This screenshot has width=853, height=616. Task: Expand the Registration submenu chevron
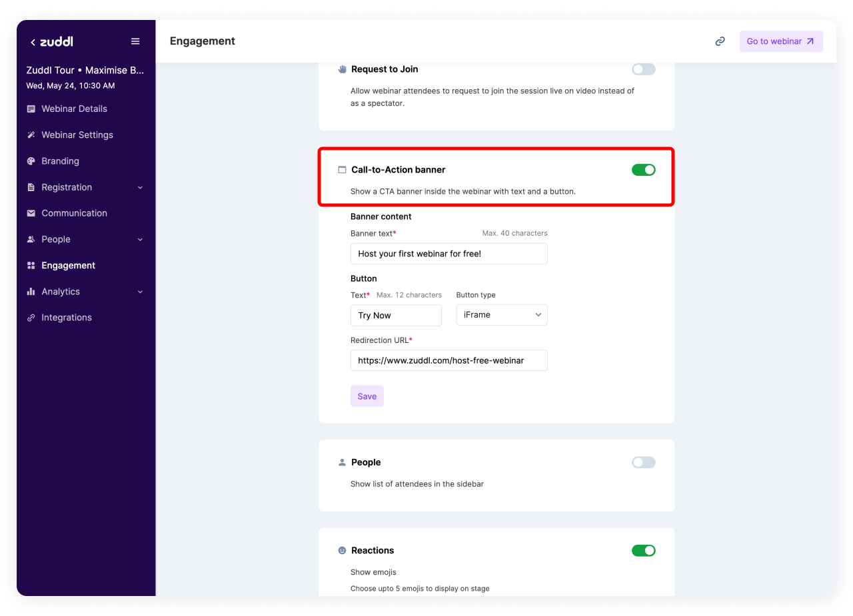(x=140, y=188)
